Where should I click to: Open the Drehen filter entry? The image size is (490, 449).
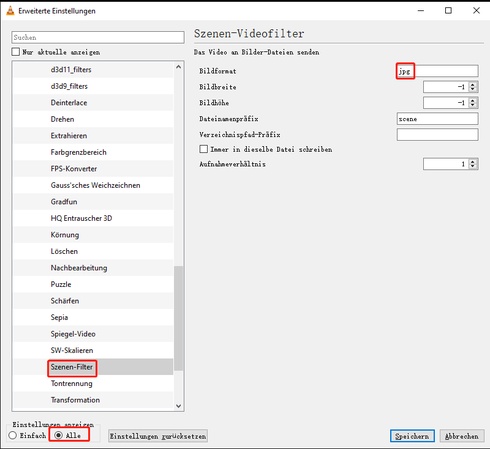[93, 119]
